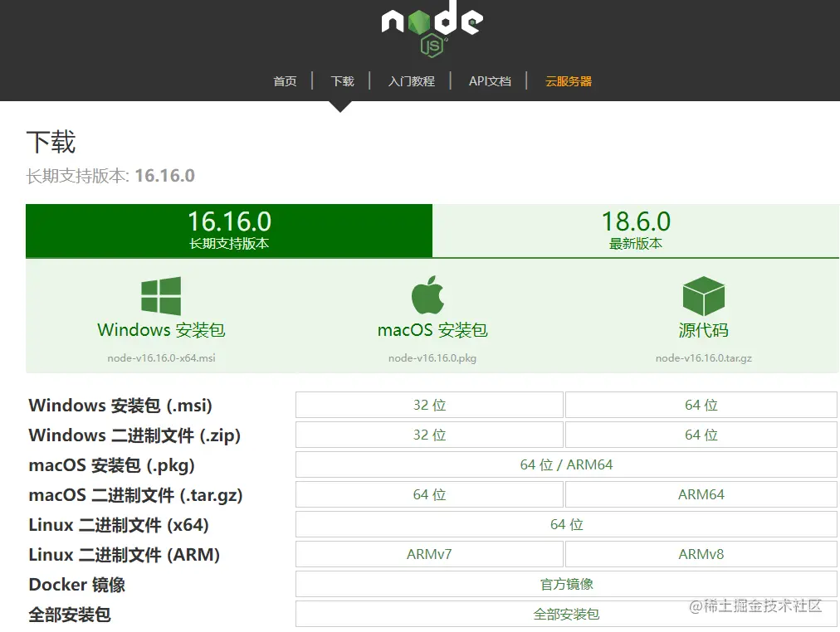Viewport: 840px width, 632px height.
Task: Go to 入门教程 in the navigation
Action: (412, 81)
